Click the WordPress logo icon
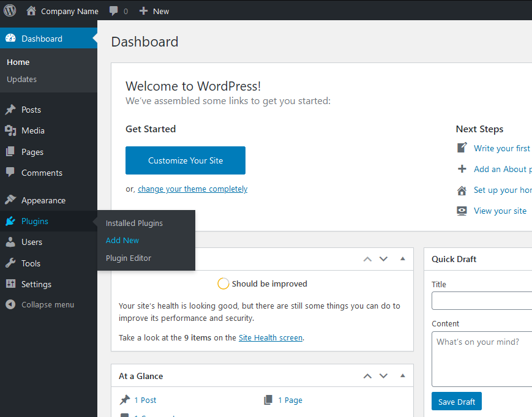The width and height of the screenshot is (532, 417). point(10,11)
